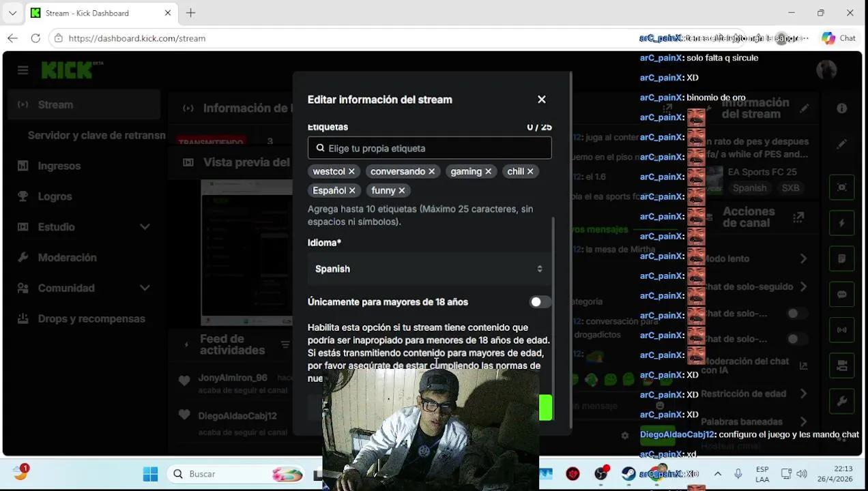This screenshot has width=868, height=491.
Task: Click the tag search field
Action: (x=429, y=148)
